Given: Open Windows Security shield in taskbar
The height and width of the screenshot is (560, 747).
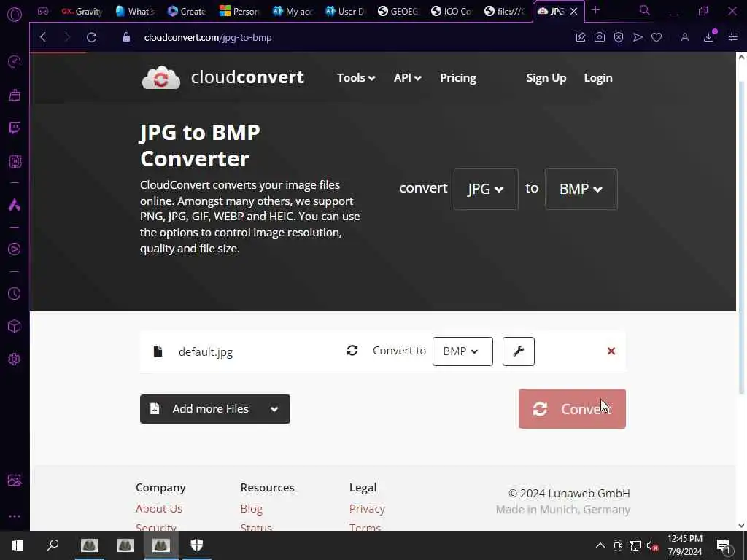Looking at the screenshot, I should click(197, 545).
